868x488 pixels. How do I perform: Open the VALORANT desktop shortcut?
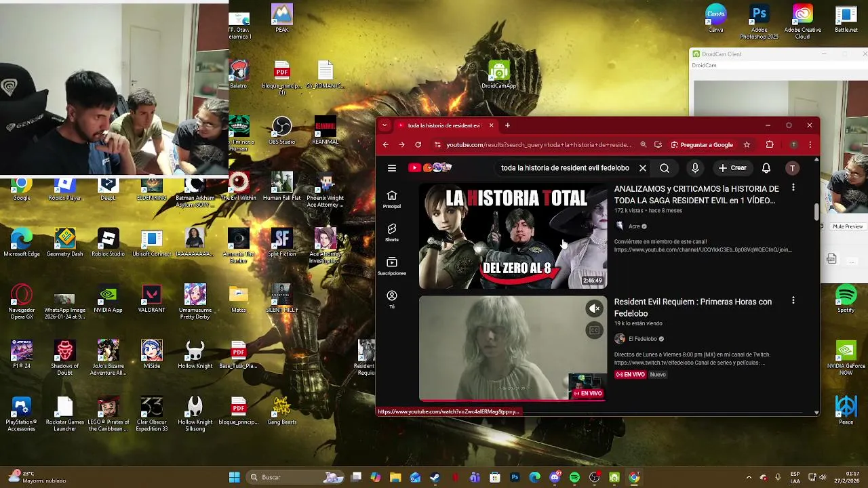(x=152, y=299)
